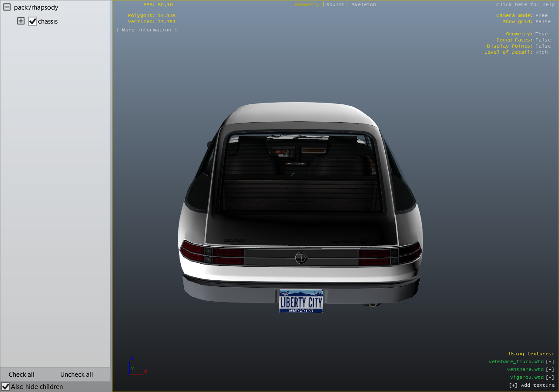
Task: Remove vehshare_truck.wtd texture with [-]
Action: coord(550,361)
